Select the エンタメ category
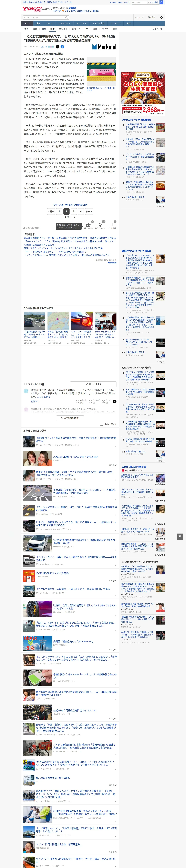Viewport: 186px width, 868px height. coord(63,29)
